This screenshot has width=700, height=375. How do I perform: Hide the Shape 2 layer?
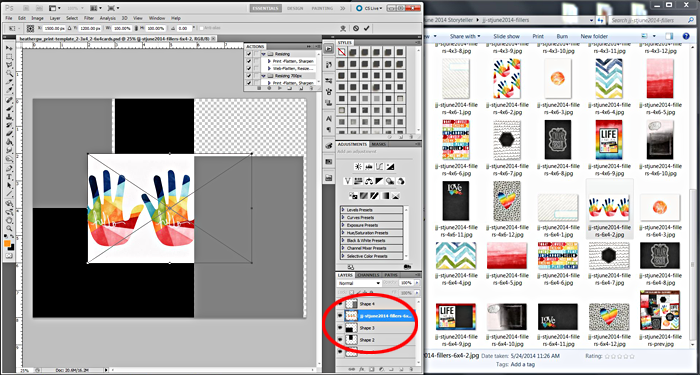click(340, 340)
